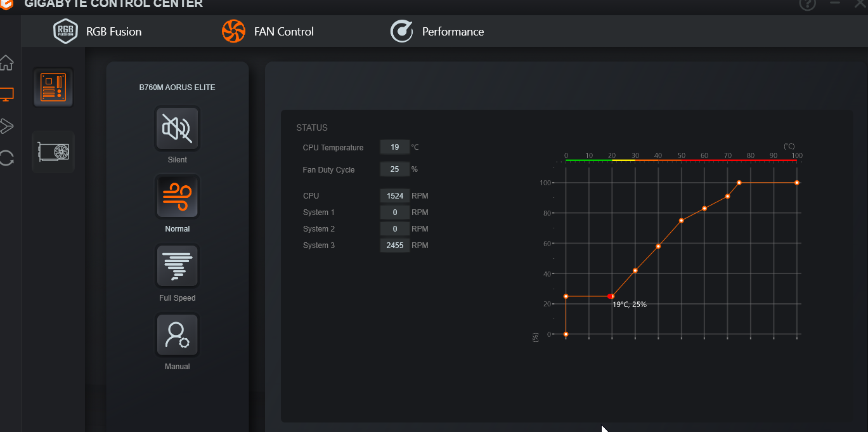The image size is (868, 432).
Task: Click the System 1 RPM value field
Action: click(x=395, y=212)
